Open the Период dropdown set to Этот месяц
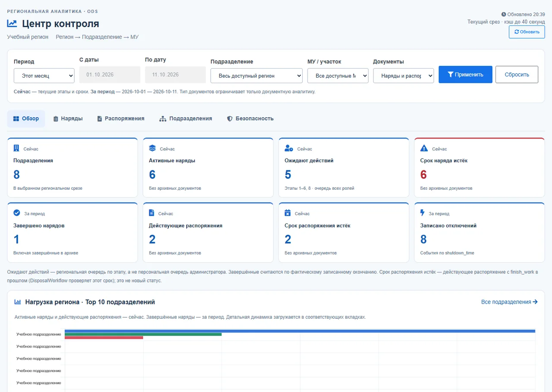The height and width of the screenshot is (392, 552). 44,75
